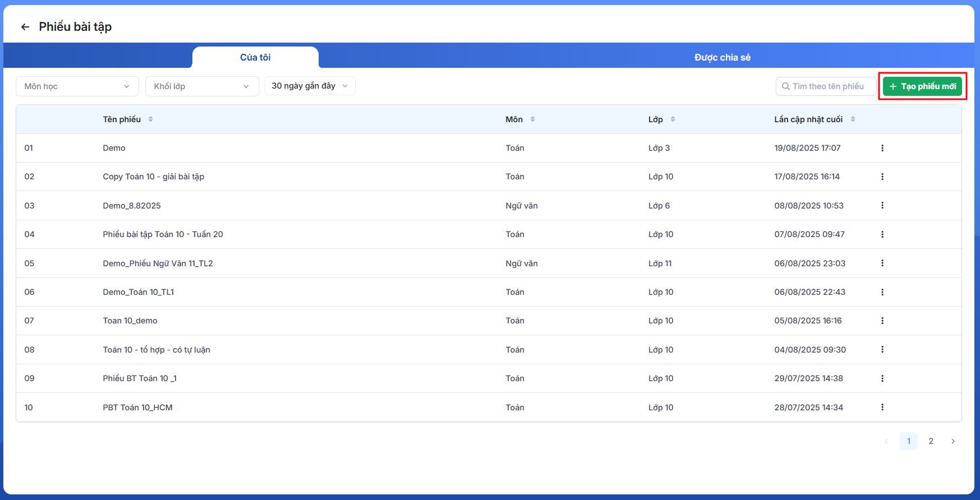Screen dimensions: 980x500
Task: Sort by the Lớp column arrows
Action: 673,119
